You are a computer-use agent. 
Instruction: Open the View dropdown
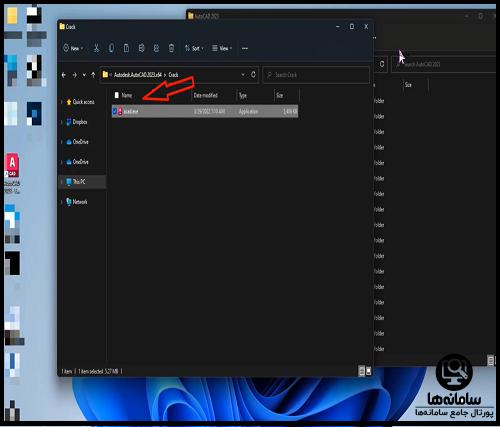222,48
